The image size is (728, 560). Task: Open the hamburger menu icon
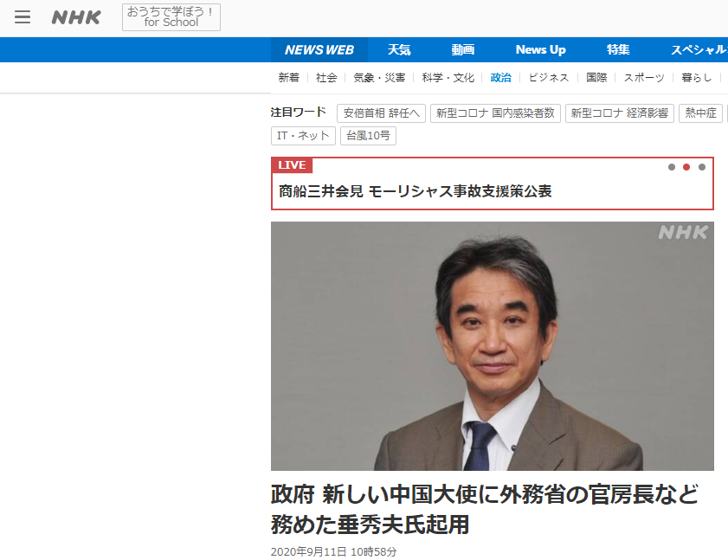(23, 17)
